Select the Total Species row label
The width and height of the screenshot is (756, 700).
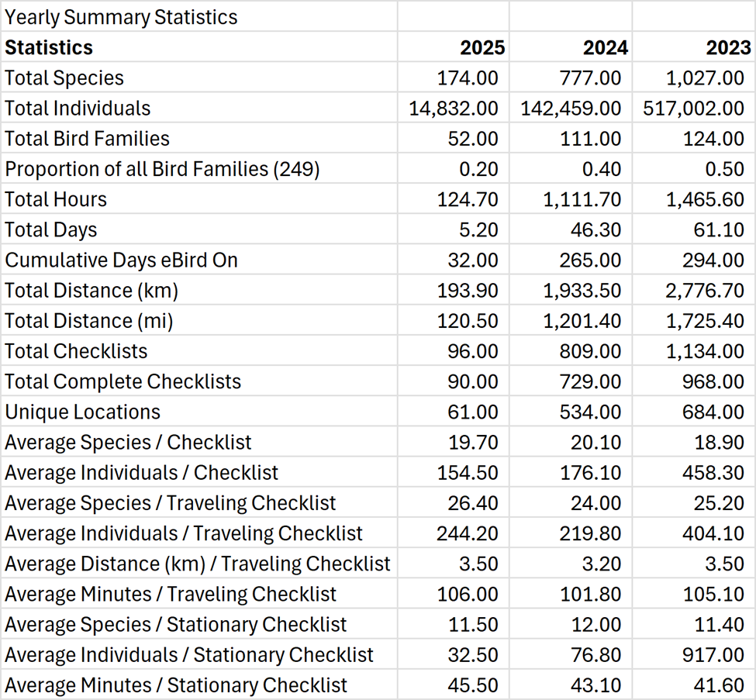[x=64, y=78]
